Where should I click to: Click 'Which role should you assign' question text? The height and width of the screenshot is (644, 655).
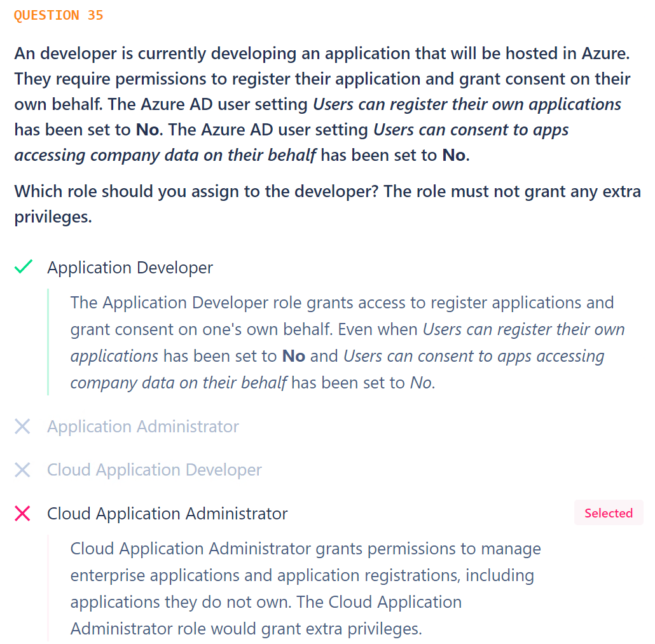[x=327, y=204]
